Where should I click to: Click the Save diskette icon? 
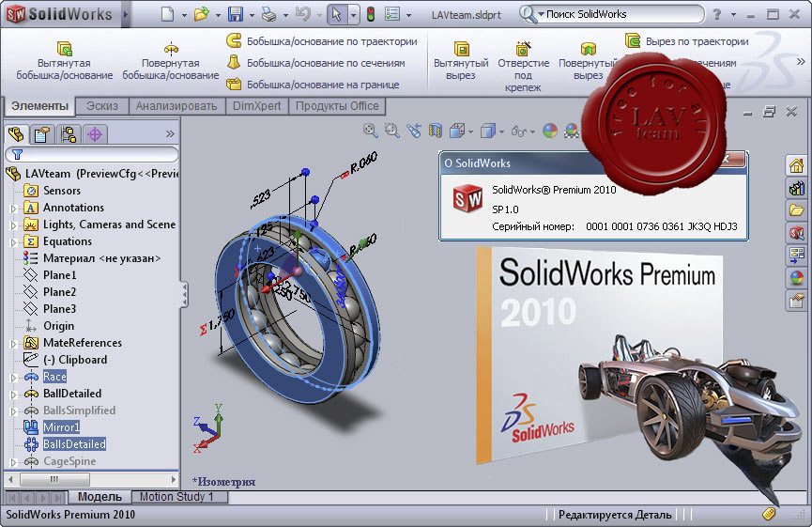(236, 14)
